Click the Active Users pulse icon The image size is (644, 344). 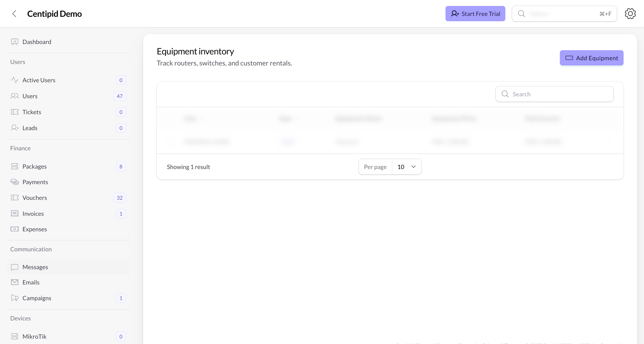(14, 80)
